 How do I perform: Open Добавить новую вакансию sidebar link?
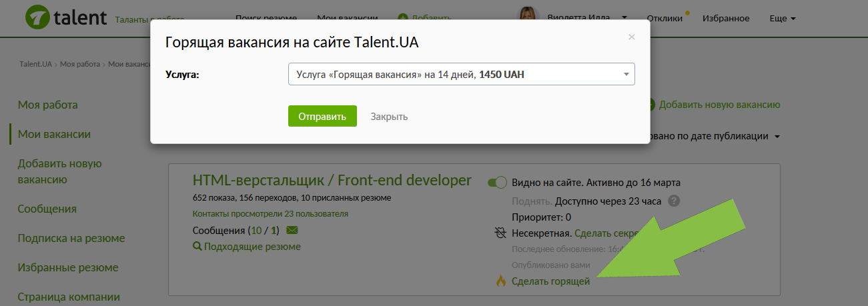(59, 171)
